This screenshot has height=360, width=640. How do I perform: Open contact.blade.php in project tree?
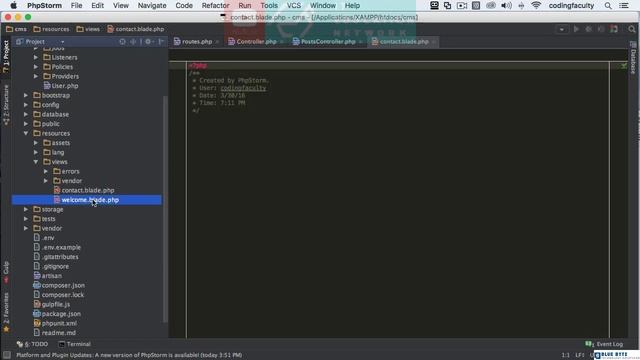(84, 190)
